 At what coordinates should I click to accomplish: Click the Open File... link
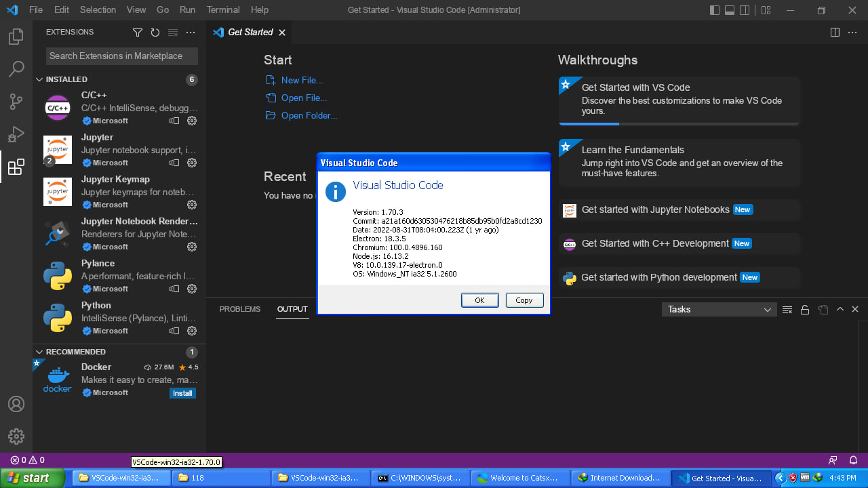coord(304,98)
